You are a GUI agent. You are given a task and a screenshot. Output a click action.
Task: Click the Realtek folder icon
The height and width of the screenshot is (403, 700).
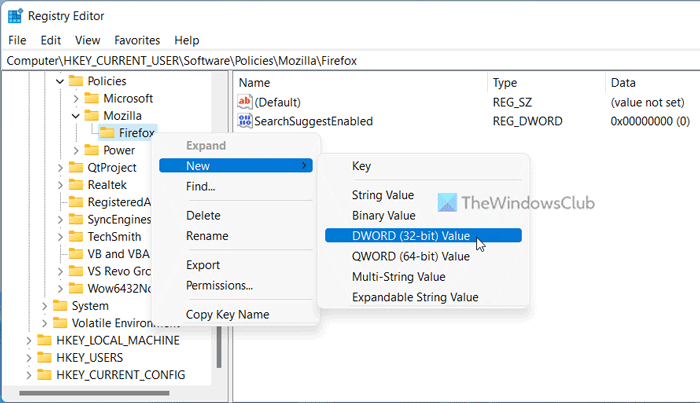76,185
